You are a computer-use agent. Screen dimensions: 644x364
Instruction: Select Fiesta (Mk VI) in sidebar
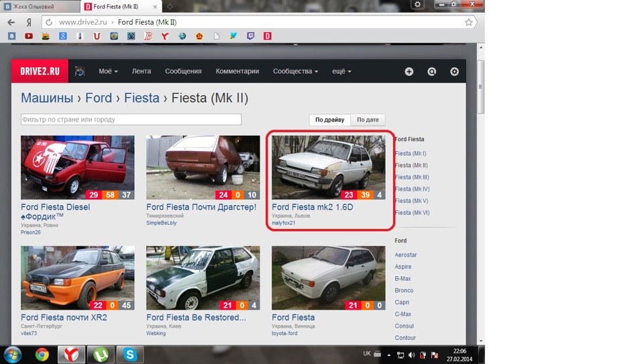click(x=412, y=213)
